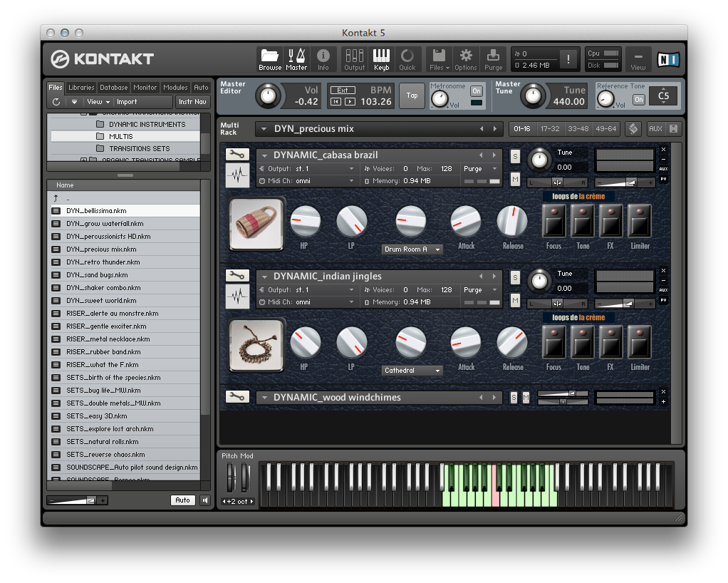The width and height of the screenshot is (728, 583).
Task: Adjust cabasa brazil volume slider
Action: [625, 182]
